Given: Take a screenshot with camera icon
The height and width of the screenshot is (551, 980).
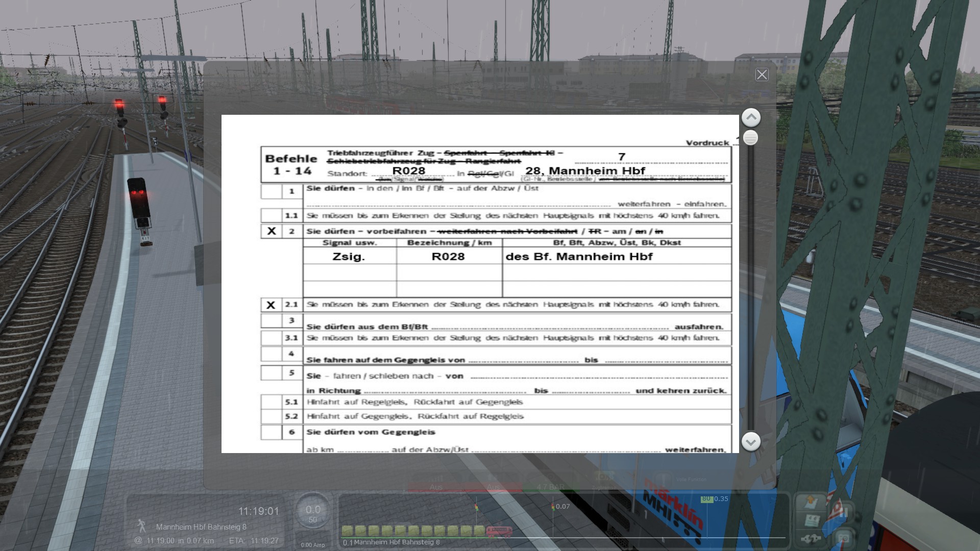Looking at the screenshot, I should pyautogui.click(x=843, y=538).
